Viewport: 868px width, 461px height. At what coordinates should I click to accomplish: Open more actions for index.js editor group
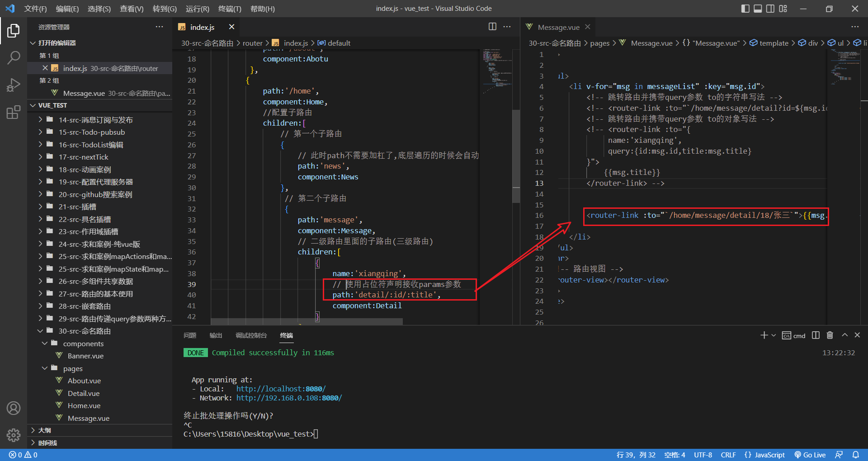coord(507,27)
